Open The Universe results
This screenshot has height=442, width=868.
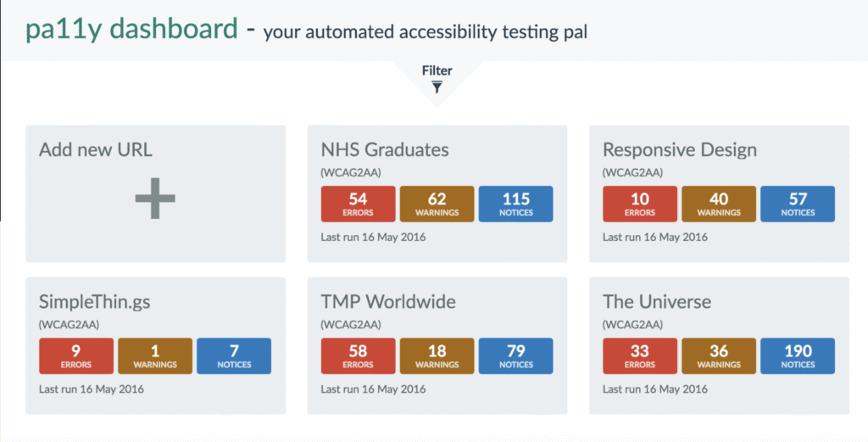(657, 302)
